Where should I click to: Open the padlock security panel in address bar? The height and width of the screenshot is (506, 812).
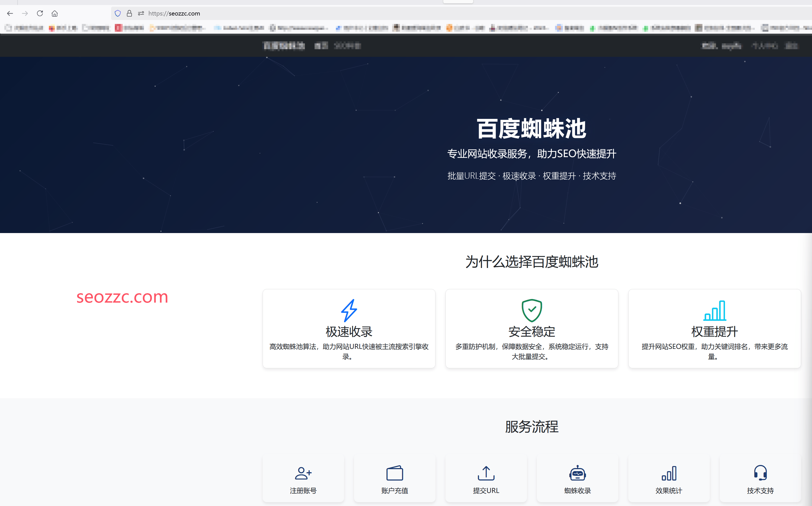(129, 13)
